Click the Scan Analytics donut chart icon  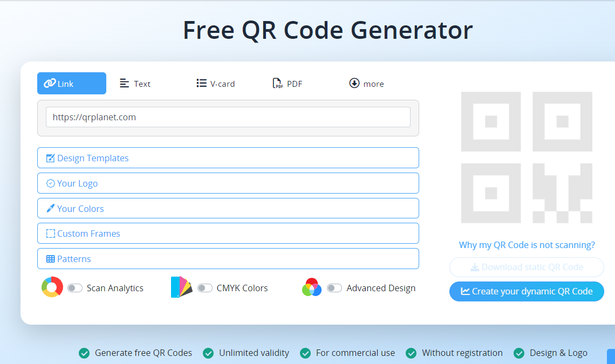point(52,287)
